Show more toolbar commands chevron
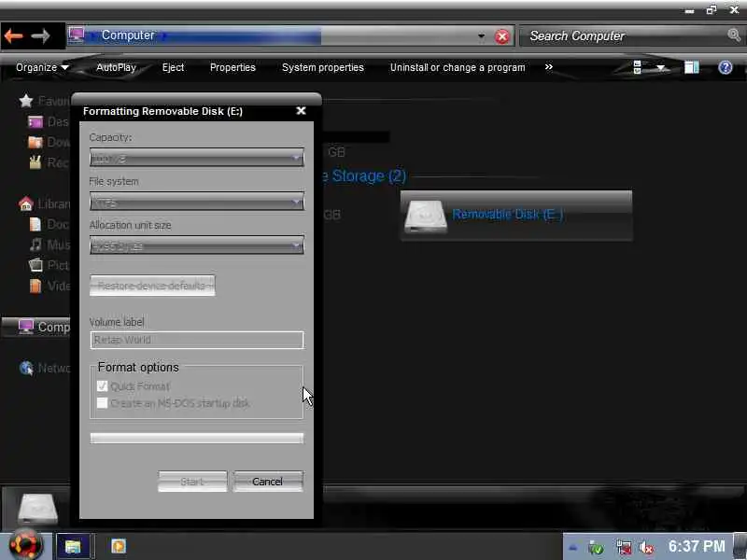747x560 pixels. point(549,67)
